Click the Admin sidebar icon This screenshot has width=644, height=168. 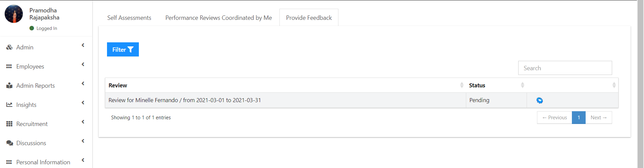pos(9,47)
